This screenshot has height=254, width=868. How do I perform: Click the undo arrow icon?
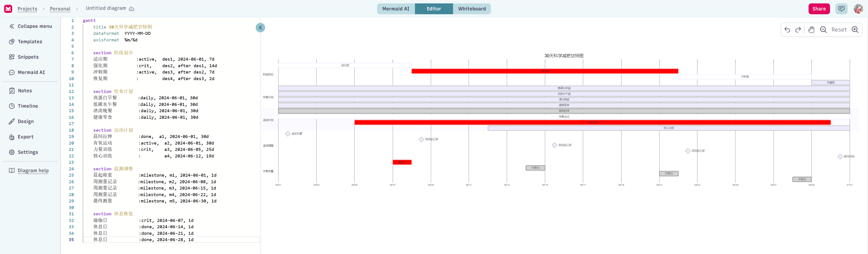click(x=787, y=30)
